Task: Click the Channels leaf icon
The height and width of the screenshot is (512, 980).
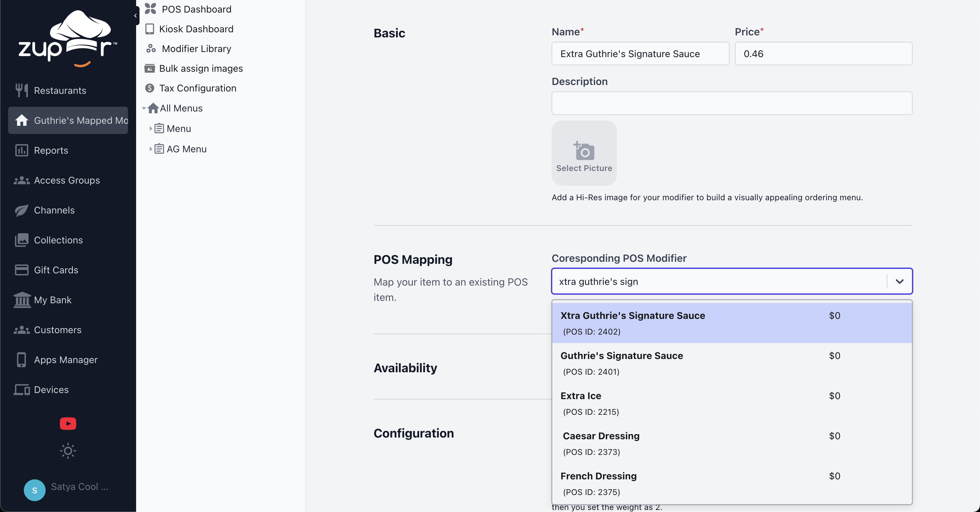Action: 21,210
